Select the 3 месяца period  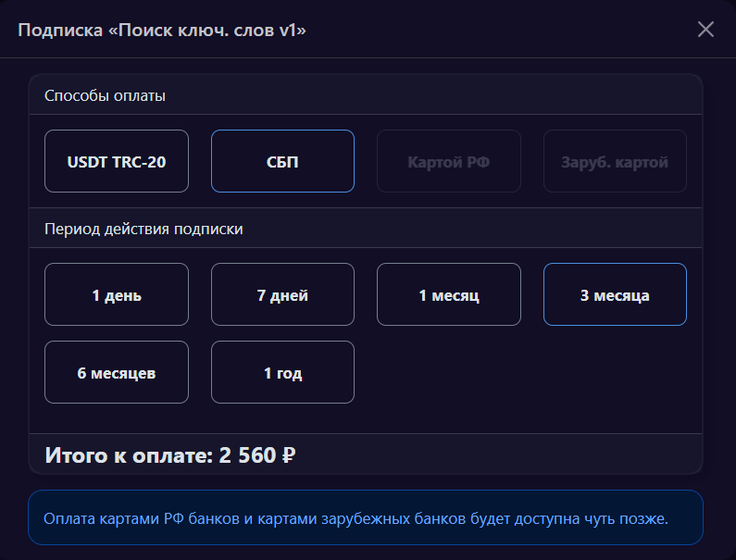coord(615,295)
